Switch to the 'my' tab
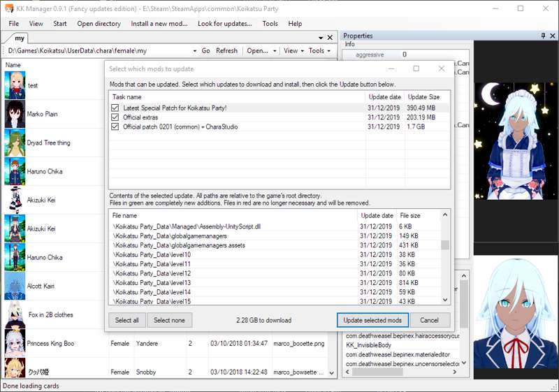This screenshot has width=559, height=392. pyautogui.click(x=19, y=38)
